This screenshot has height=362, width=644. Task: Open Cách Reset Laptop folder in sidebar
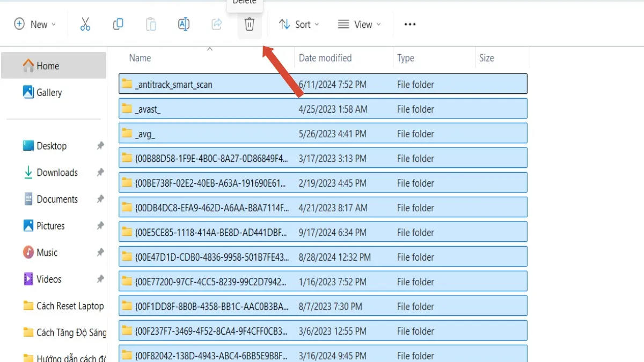pyautogui.click(x=70, y=306)
